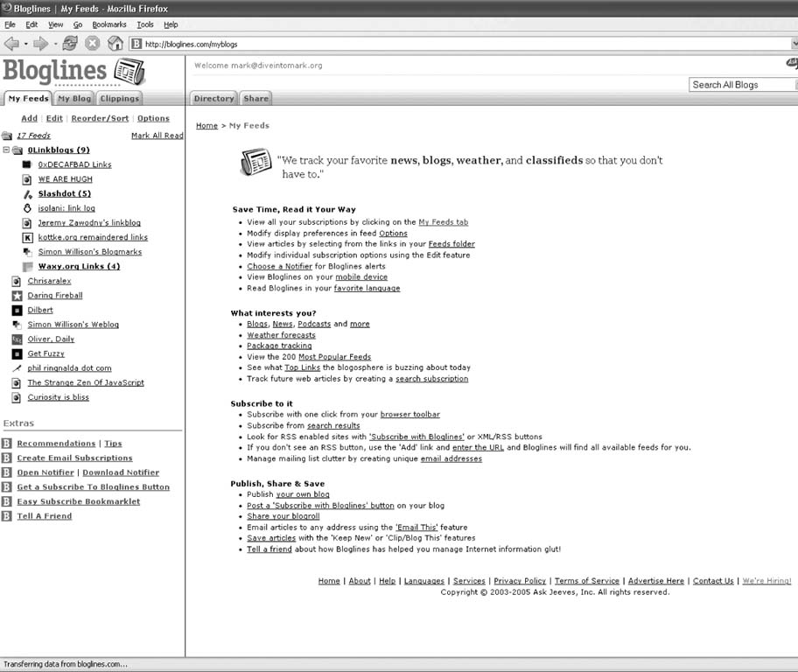Click the Reload page toolbar icon
Image resolution: width=798 pixels, height=672 pixels.
coord(70,44)
